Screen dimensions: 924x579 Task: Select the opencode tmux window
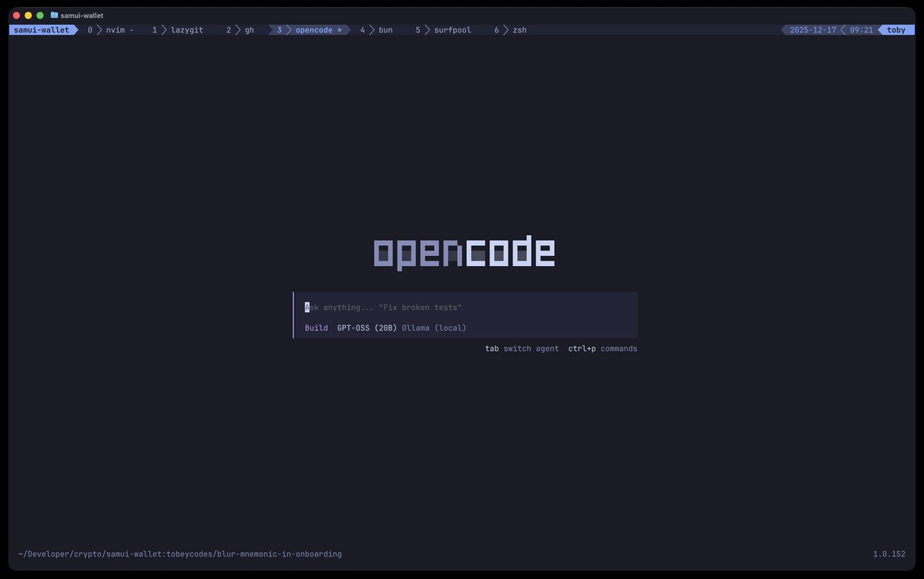[x=310, y=30]
